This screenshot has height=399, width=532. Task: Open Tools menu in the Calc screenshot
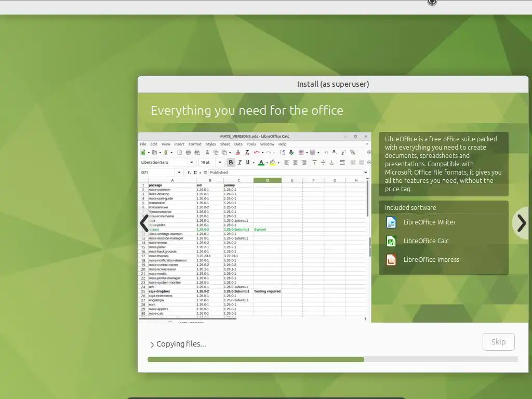pyautogui.click(x=251, y=144)
